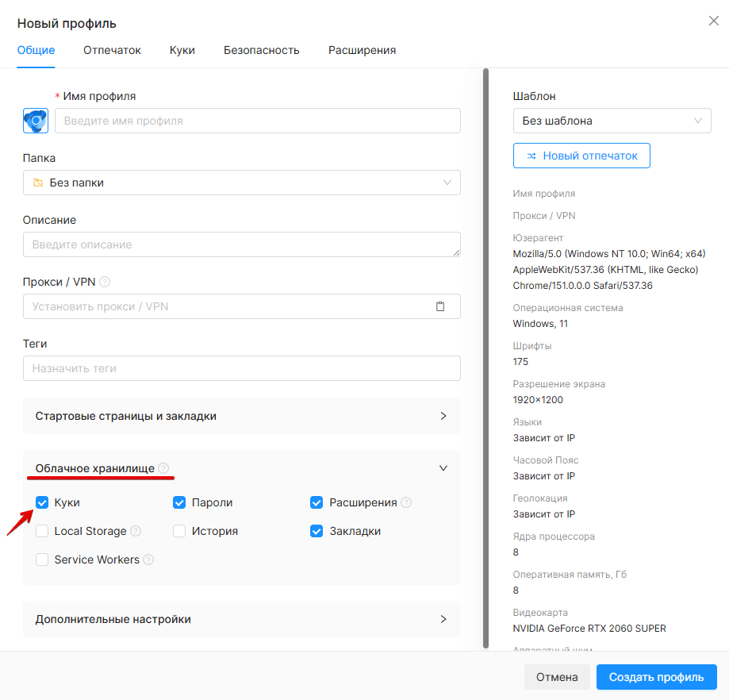
Task: Toggle the Расширения cloud storage checkbox
Action: point(317,503)
